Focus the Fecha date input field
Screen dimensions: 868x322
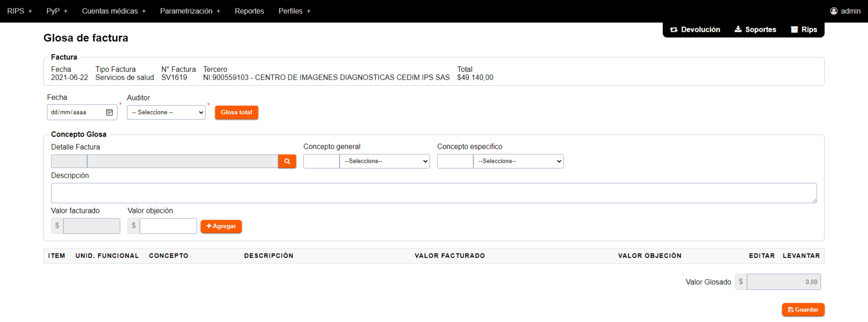82,112
